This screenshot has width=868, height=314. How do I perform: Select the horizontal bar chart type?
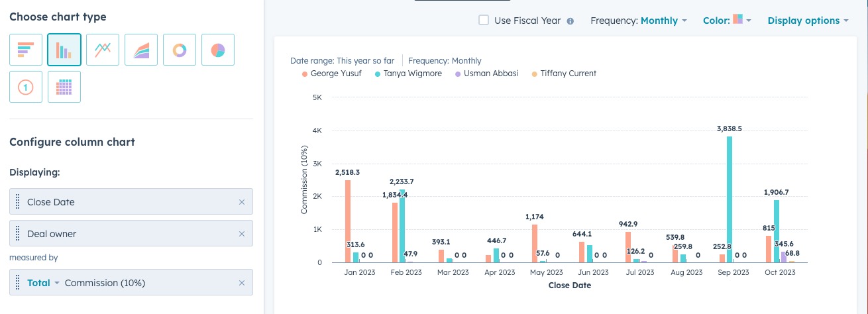pos(26,50)
